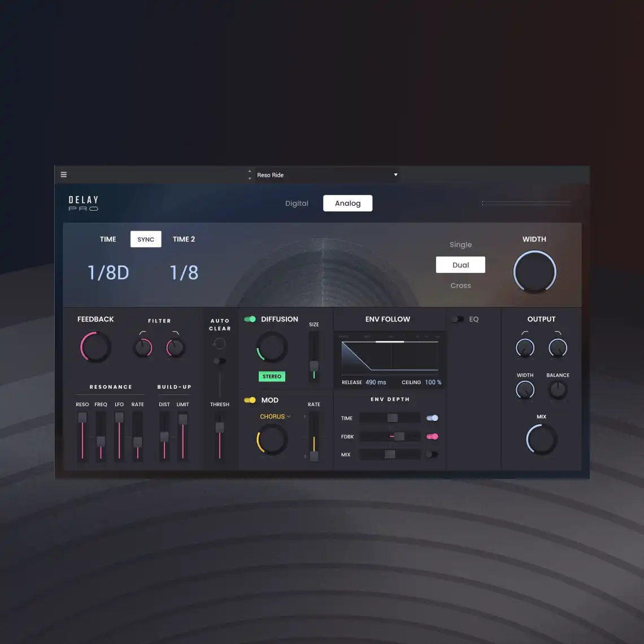Open the Chorus mode dropdown

[275, 416]
